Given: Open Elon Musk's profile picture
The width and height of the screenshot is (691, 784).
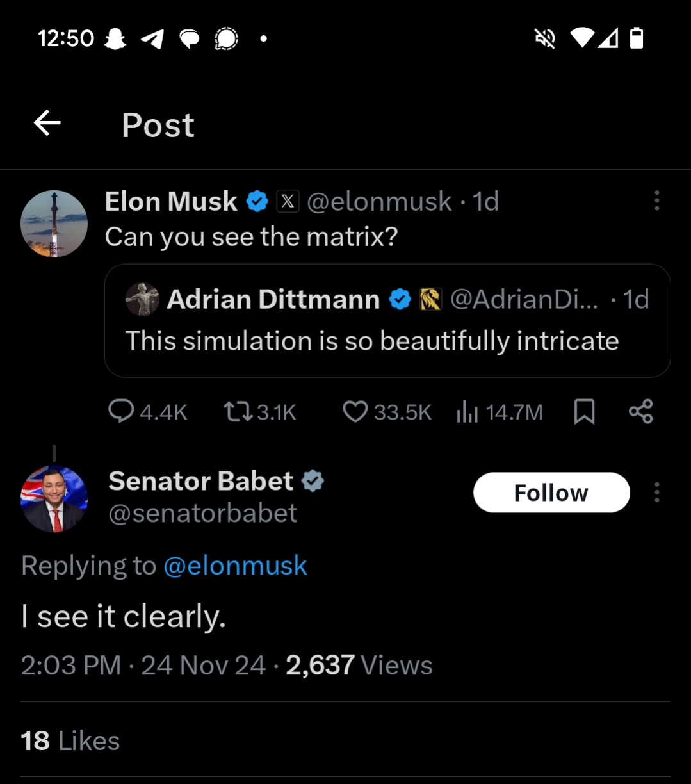Looking at the screenshot, I should (54, 224).
